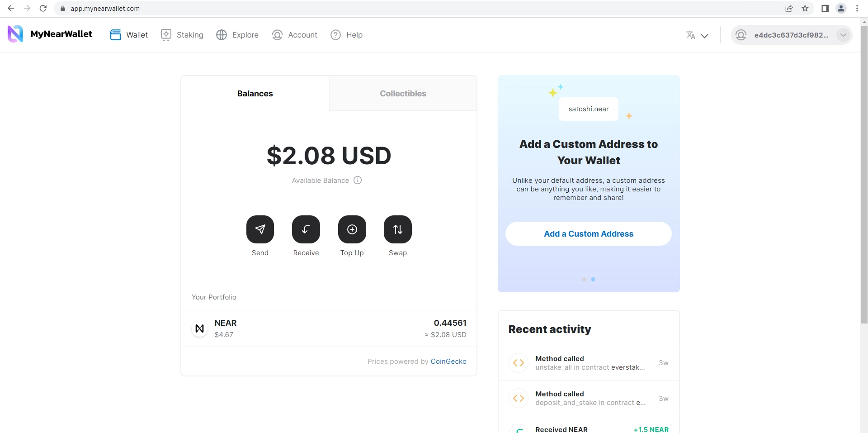
Task: Click the page vertical scrollbar
Action: (x=864, y=175)
